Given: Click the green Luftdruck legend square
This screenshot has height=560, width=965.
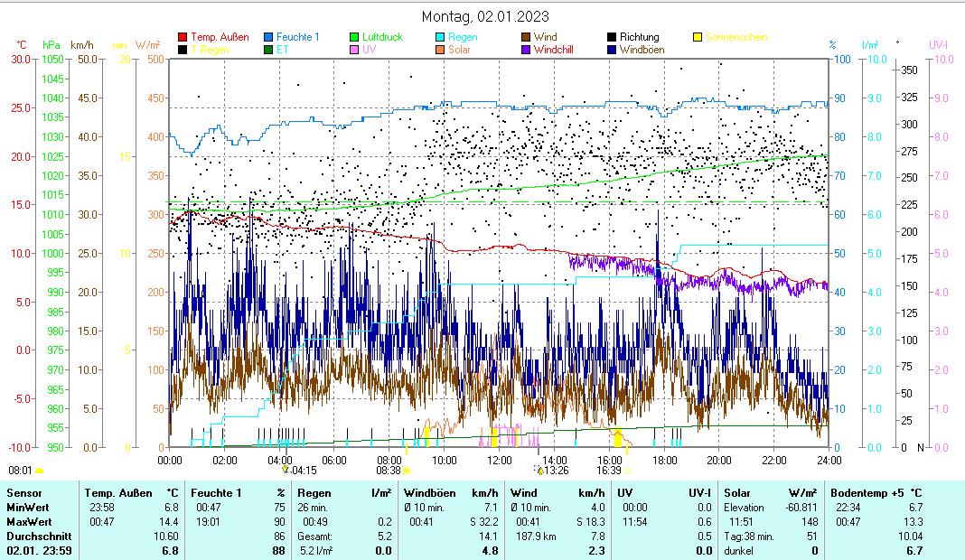Looking at the screenshot, I should click(x=354, y=38).
